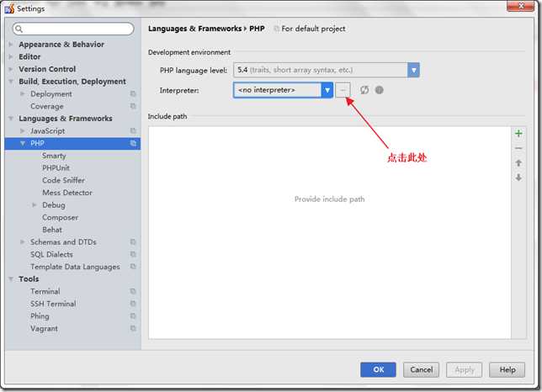Click project-level icon beside SSH Terminal
The height and width of the screenshot is (392, 542).
point(133,304)
